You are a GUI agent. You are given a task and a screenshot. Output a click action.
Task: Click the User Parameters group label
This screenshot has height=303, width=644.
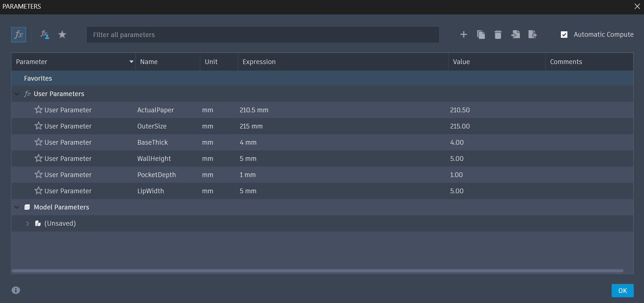click(x=59, y=94)
